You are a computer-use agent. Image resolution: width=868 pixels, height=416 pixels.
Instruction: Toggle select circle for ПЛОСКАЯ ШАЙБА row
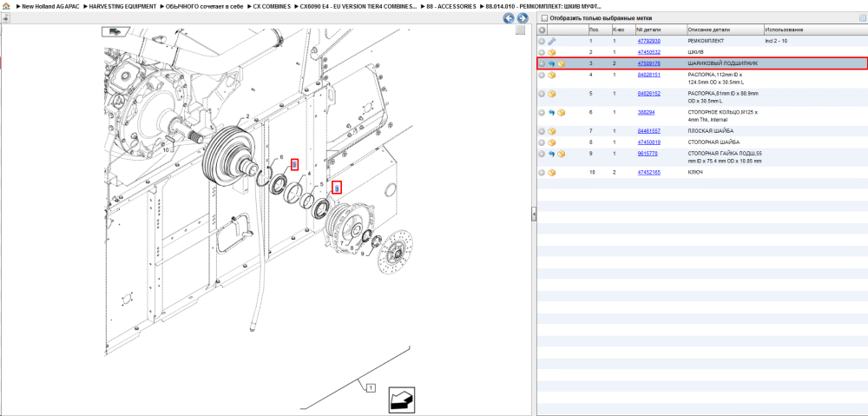[542, 131]
